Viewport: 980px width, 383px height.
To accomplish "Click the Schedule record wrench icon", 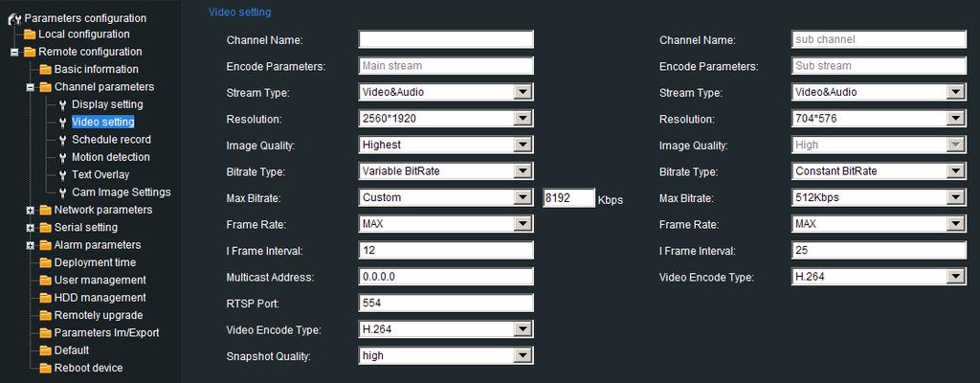I will [x=62, y=140].
